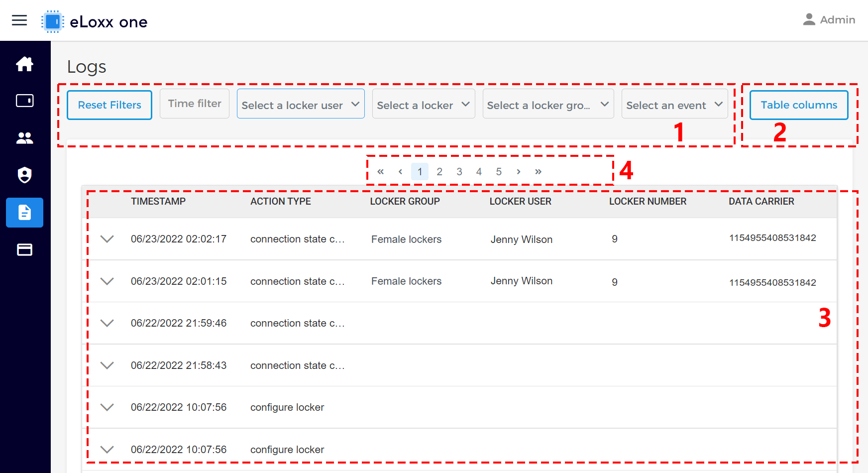Click the LOCKER NUMBER column header

click(x=648, y=201)
